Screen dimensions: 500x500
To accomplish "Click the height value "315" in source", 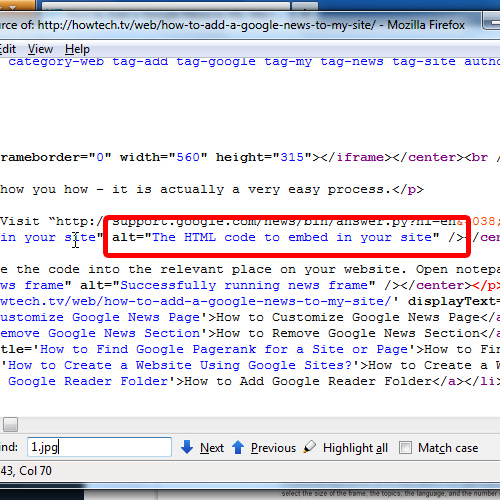I will coord(292,157).
